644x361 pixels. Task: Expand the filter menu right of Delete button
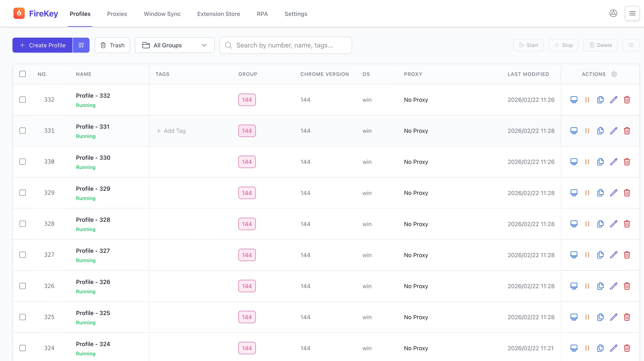coord(631,45)
